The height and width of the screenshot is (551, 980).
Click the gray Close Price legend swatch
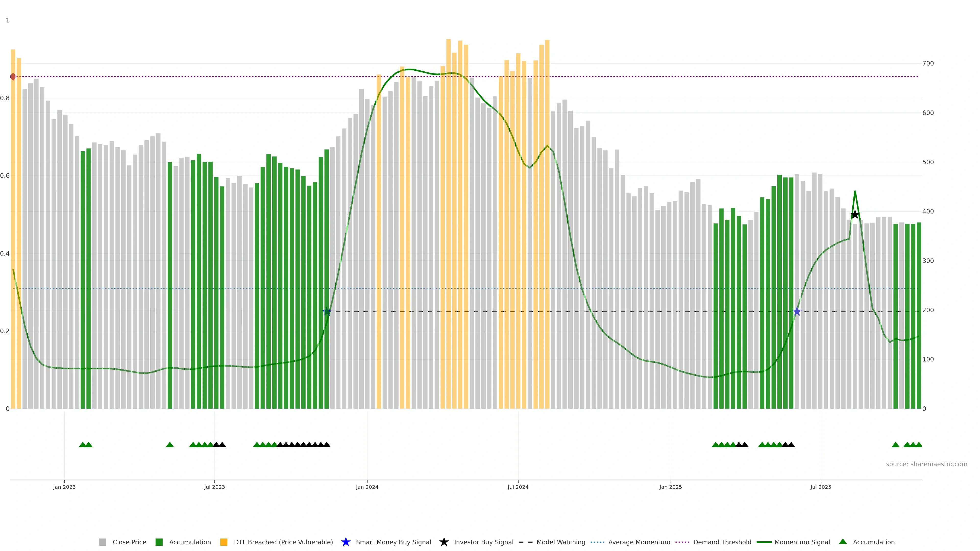[103, 542]
